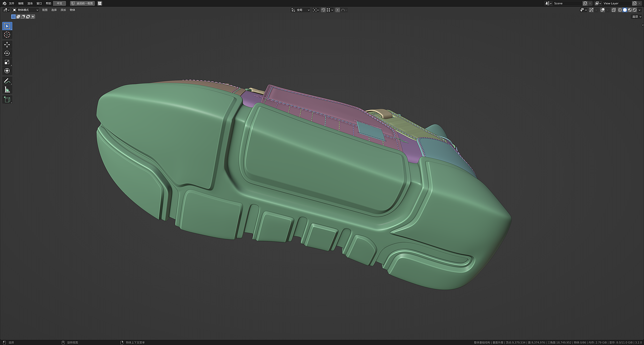Screen dimensions: 644x345
Task: Select the new-selection mode icon
Action: (x=14, y=17)
